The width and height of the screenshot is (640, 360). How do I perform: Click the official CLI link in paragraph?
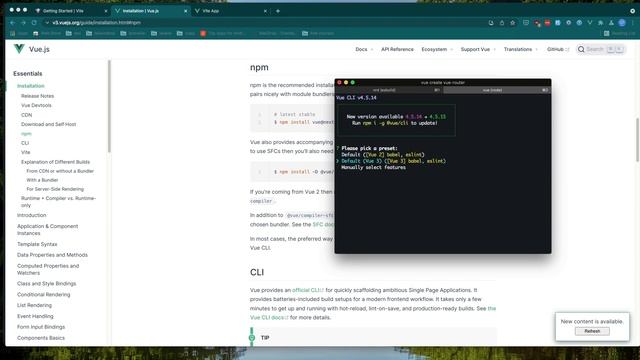tap(308, 290)
